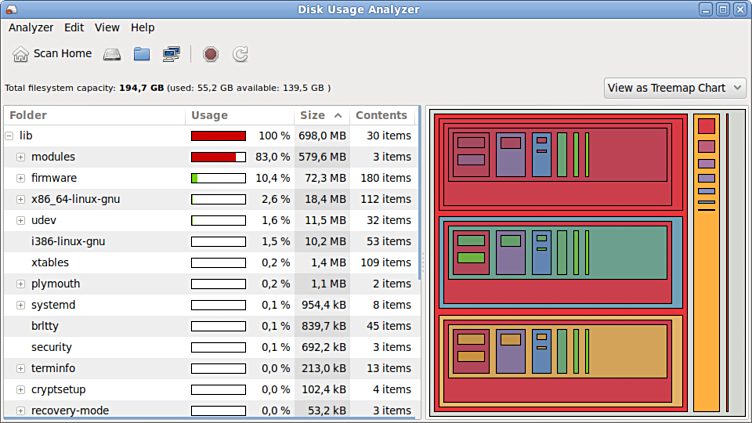Sort by the Contents column header
Image resolution: width=752 pixels, height=423 pixels.
pos(381,115)
